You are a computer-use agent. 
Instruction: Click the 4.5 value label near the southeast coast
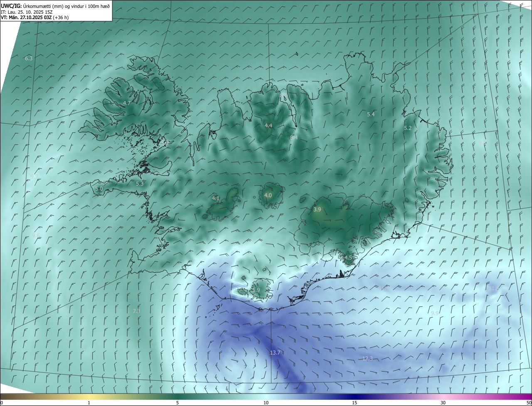[x=348, y=257]
